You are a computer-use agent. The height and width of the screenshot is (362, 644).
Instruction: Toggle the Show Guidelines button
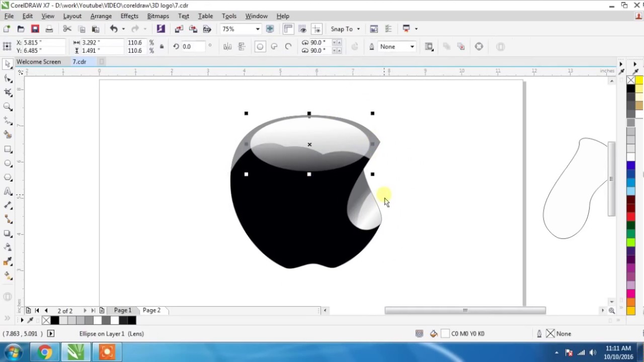tap(316, 29)
